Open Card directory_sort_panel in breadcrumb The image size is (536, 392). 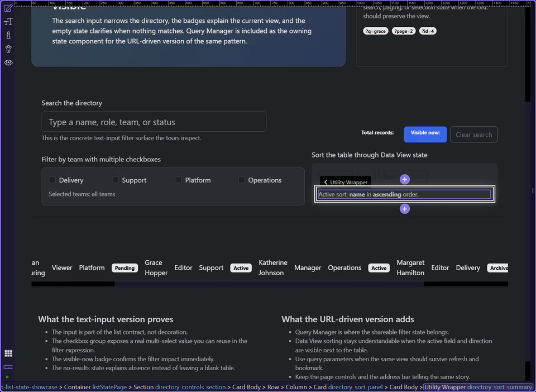pyautogui.click(x=348, y=387)
